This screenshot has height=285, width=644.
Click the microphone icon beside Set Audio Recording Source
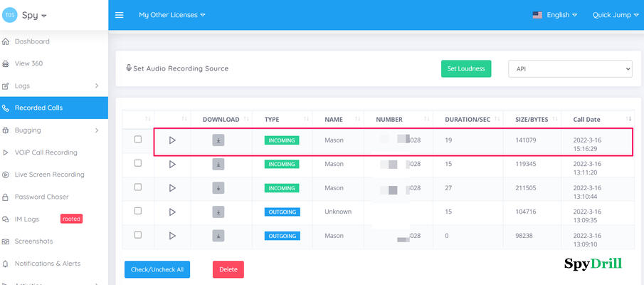(x=129, y=68)
